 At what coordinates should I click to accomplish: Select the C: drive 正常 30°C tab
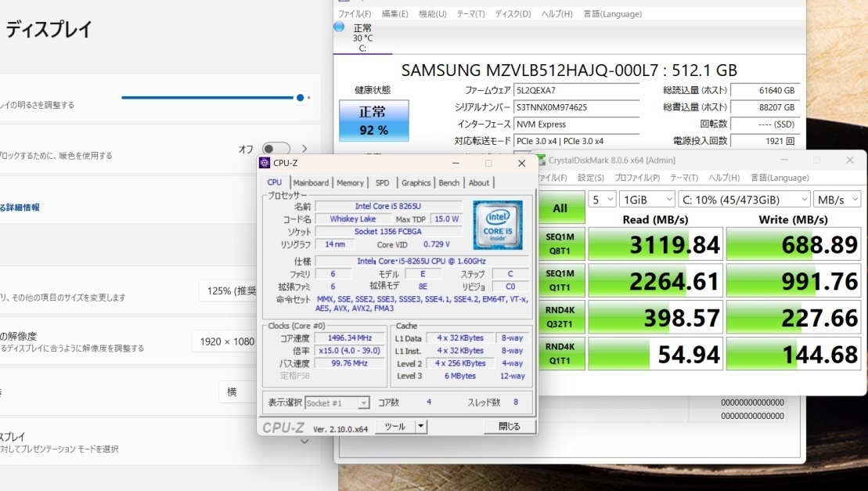point(362,38)
